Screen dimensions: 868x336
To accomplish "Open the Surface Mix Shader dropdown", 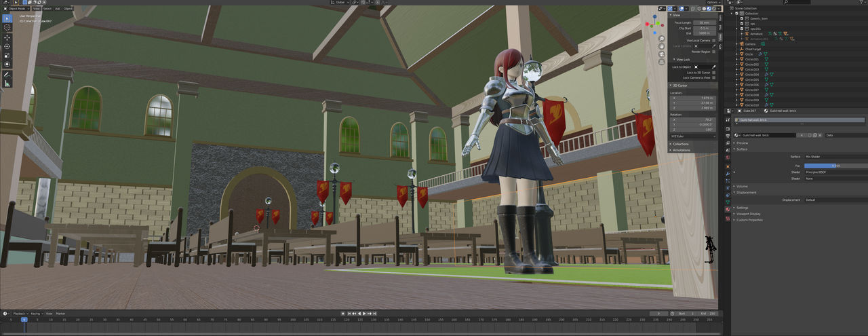I will (x=836, y=157).
